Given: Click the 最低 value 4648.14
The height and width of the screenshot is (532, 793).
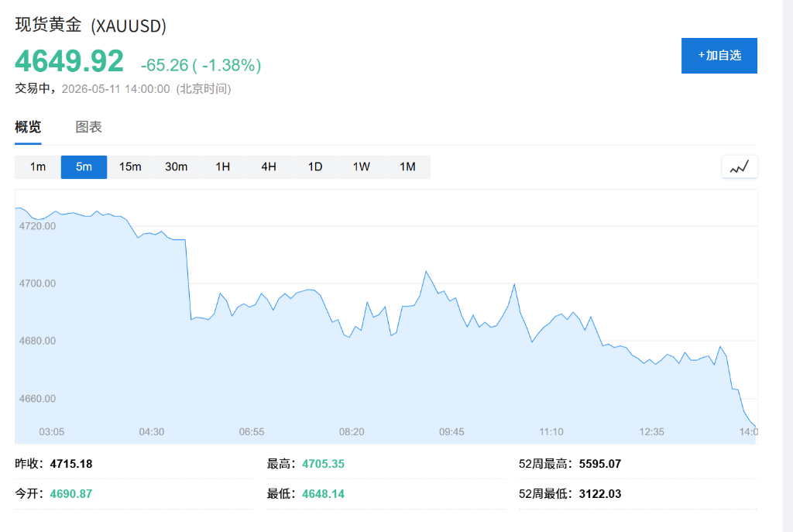Looking at the screenshot, I should 323,493.
